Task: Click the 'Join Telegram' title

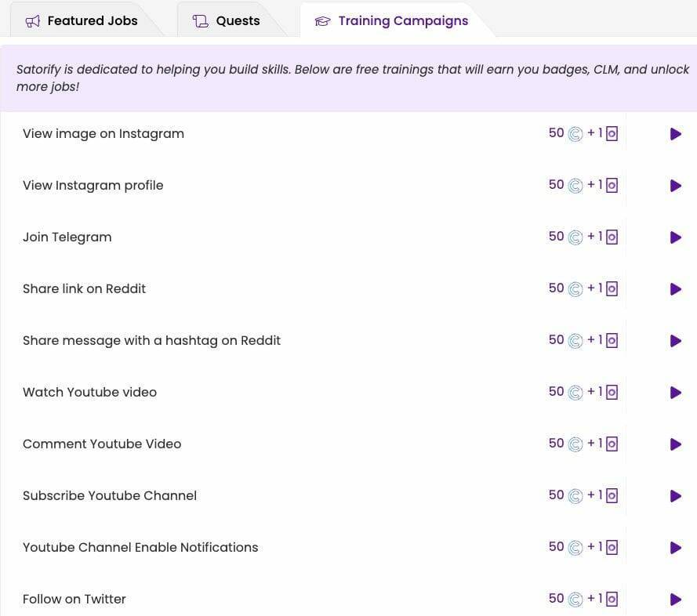Action: coord(67,237)
